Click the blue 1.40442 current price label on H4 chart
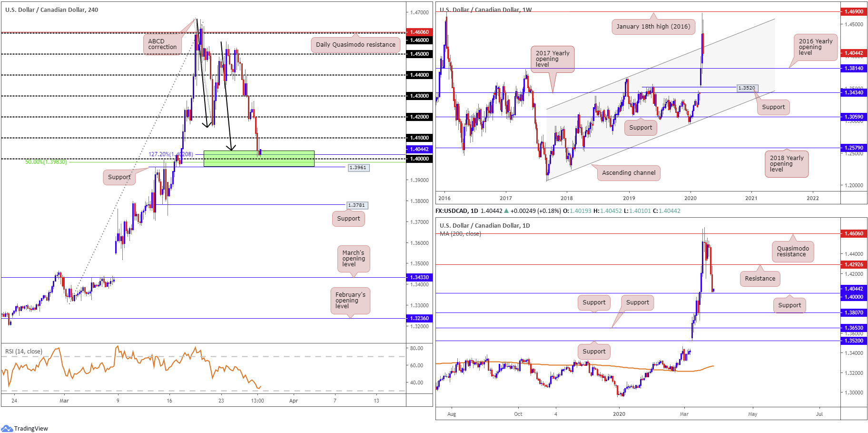The width and height of the screenshot is (868, 433). tap(419, 149)
